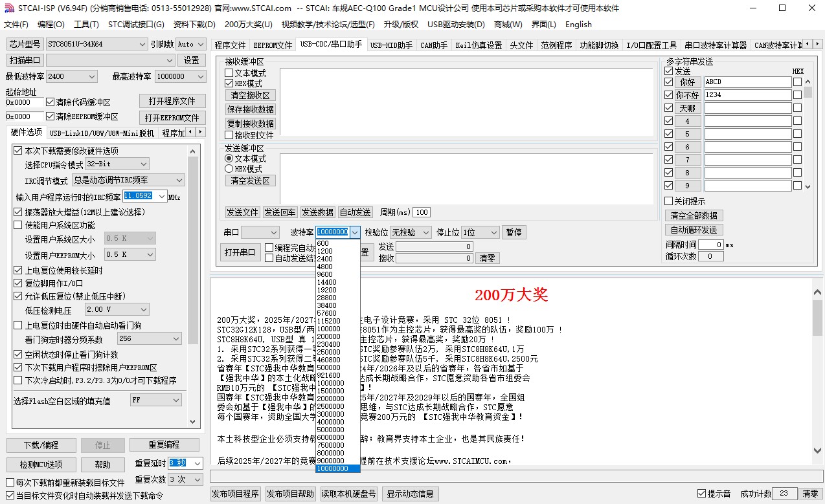Screen dimensions: 825x504
Task: Click 自动循环发送 button
Action: [694, 230]
